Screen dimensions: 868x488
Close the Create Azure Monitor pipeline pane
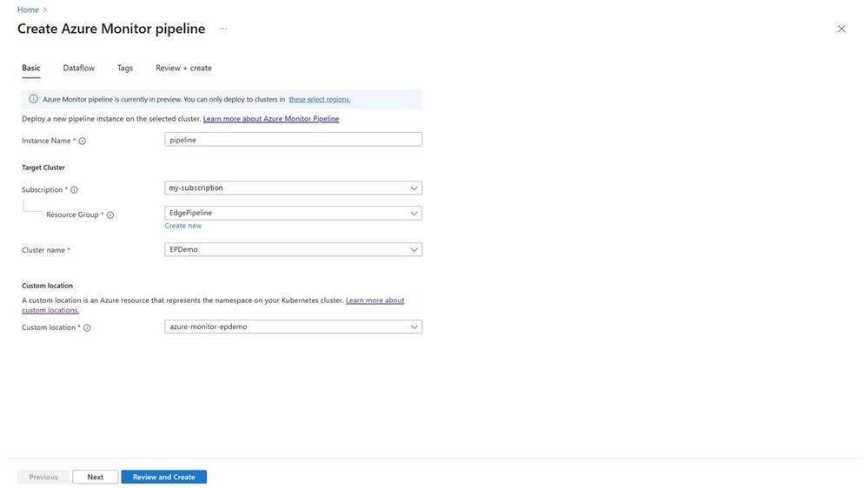click(x=841, y=29)
